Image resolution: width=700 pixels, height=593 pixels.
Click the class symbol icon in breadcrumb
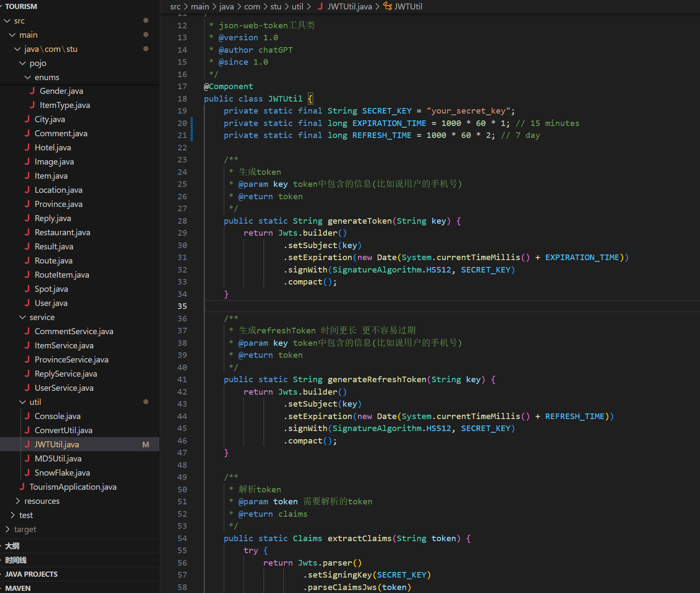[x=387, y=6]
